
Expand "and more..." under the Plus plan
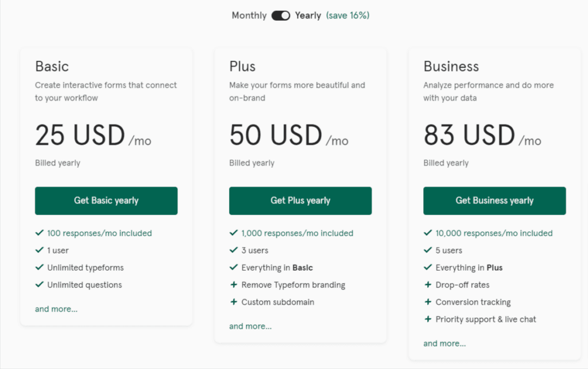click(250, 326)
